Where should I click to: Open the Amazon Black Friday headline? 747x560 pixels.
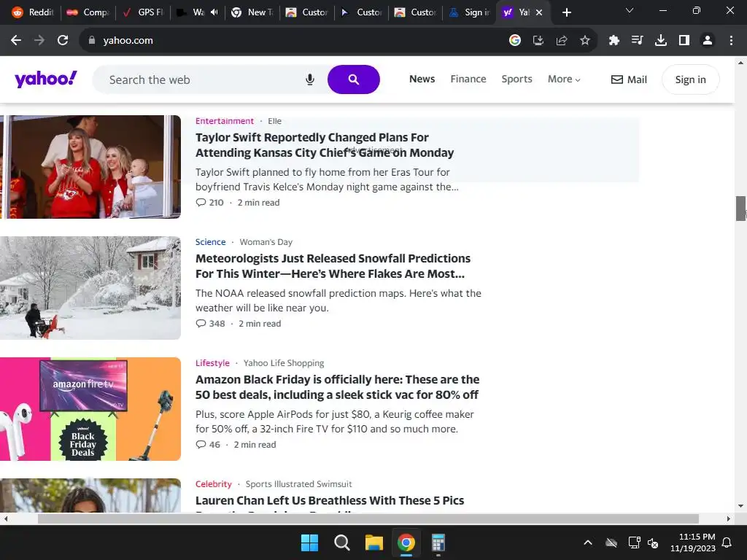click(x=337, y=386)
